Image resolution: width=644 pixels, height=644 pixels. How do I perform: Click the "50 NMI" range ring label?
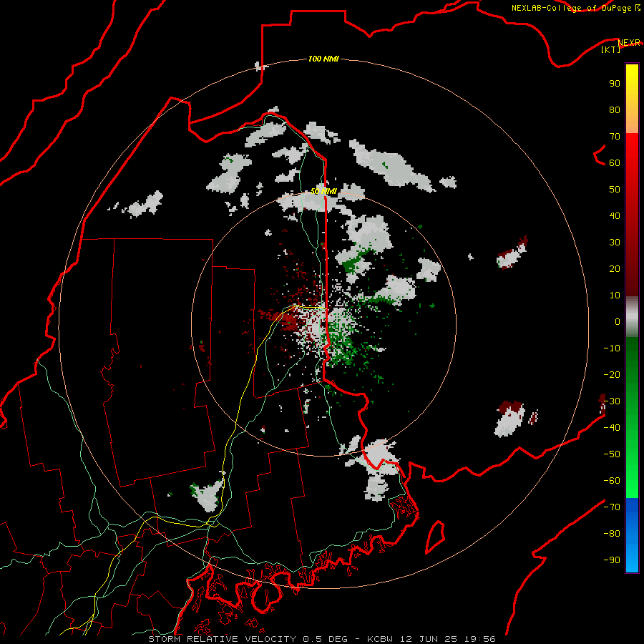[323, 191]
